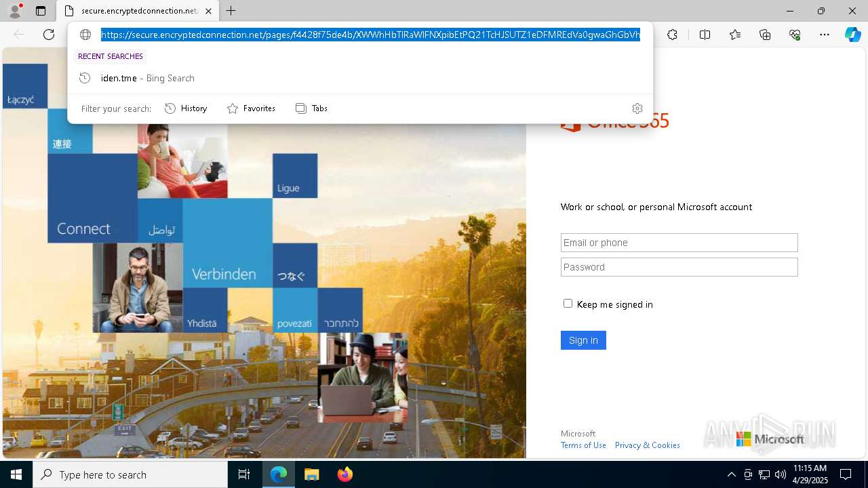
Task: Click the Edge taskbar icon
Action: 279,474
